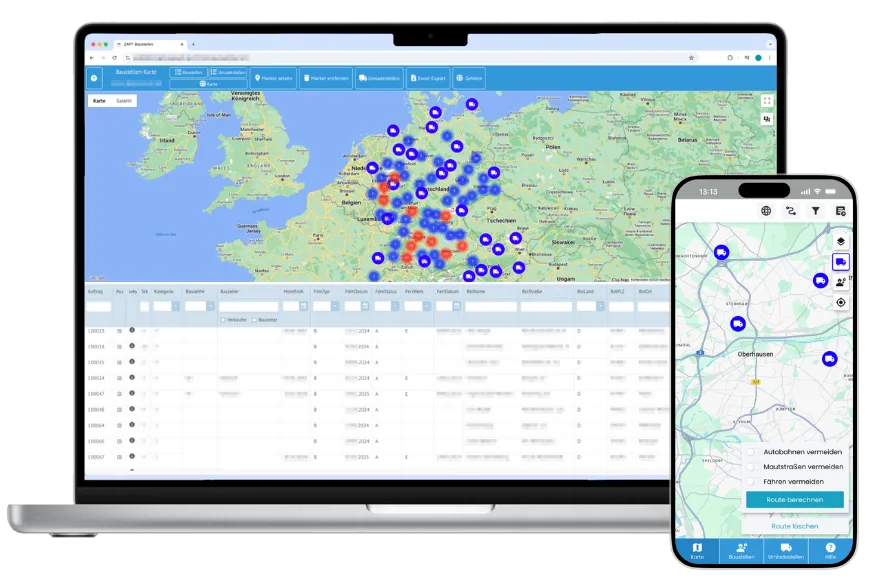Screen dimensions: 872x585
Task: Click the Bauleiter filter input field
Action: coord(248,306)
